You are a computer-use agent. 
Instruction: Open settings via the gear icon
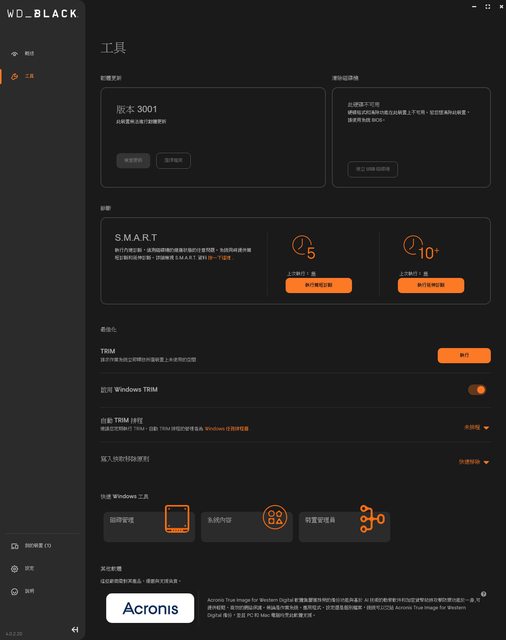[x=15, y=569]
